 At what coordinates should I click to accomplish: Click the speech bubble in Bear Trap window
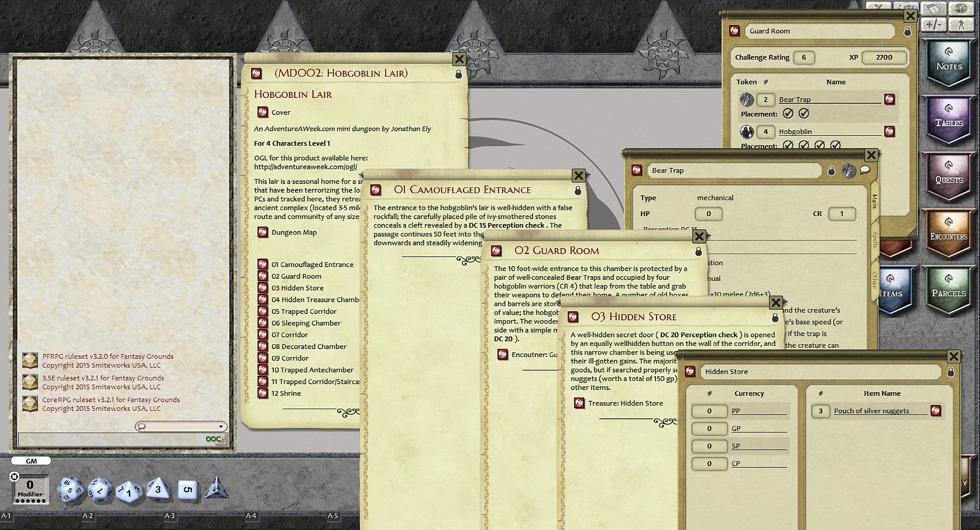865,170
